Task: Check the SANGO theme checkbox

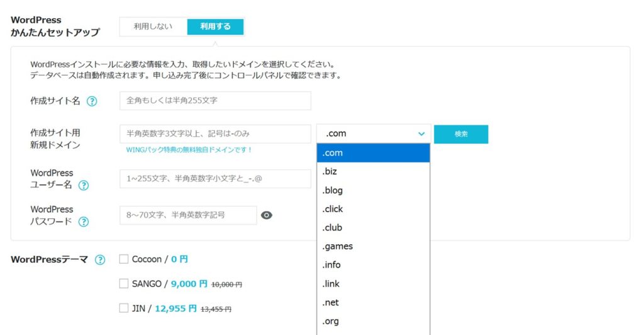Action: (x=124, y=283)
